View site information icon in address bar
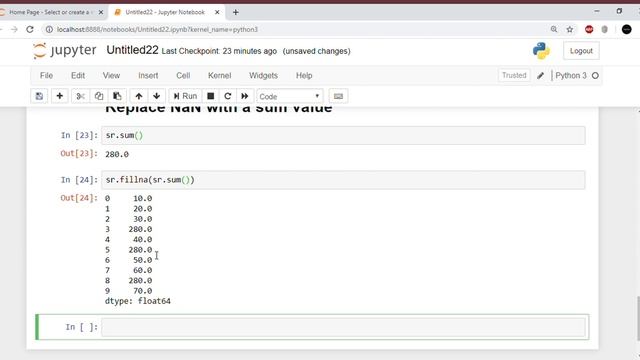This screenshot has width=640, height=360. pos(49,29)
